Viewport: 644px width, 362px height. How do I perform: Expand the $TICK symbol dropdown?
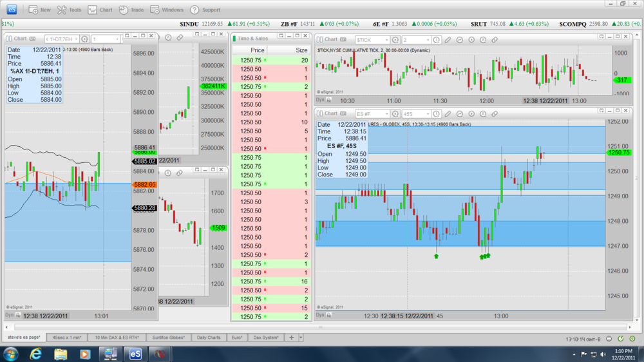386,40
